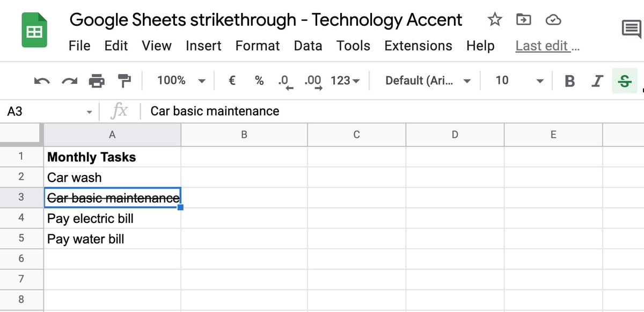Increase decimal places
Screen dimensions: 644x312
click(313, 81)
